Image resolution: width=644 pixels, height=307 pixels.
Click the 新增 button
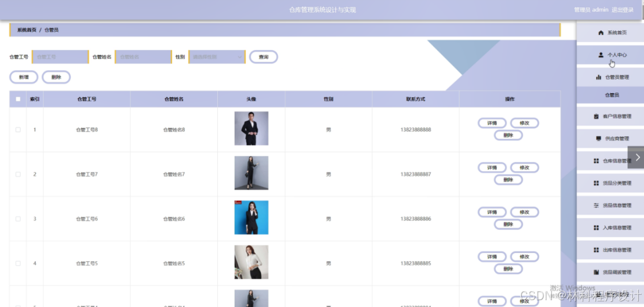(x=24, y=77)
